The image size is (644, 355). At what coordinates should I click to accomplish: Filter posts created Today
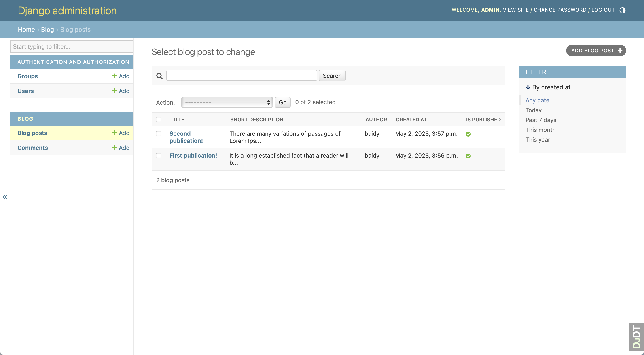coord(533,110)
